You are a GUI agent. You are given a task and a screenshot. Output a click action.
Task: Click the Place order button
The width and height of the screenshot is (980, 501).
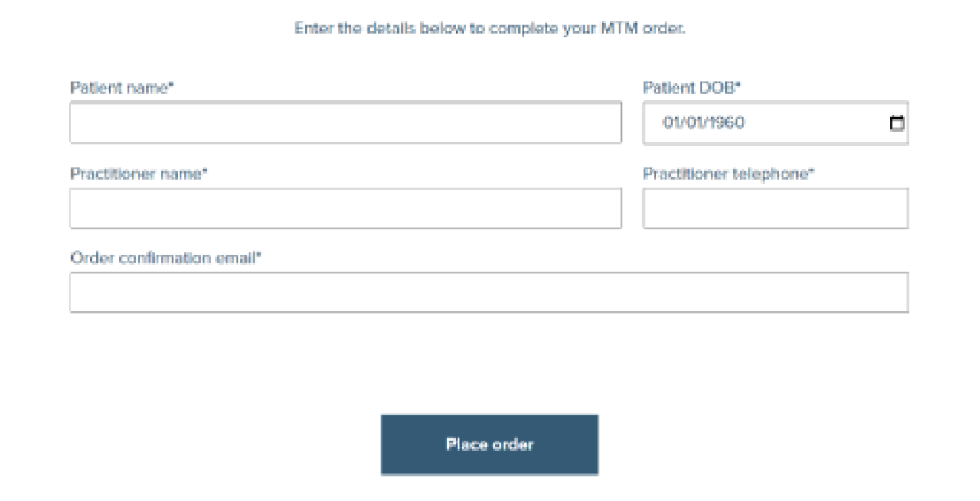click(x=489, y=444)
